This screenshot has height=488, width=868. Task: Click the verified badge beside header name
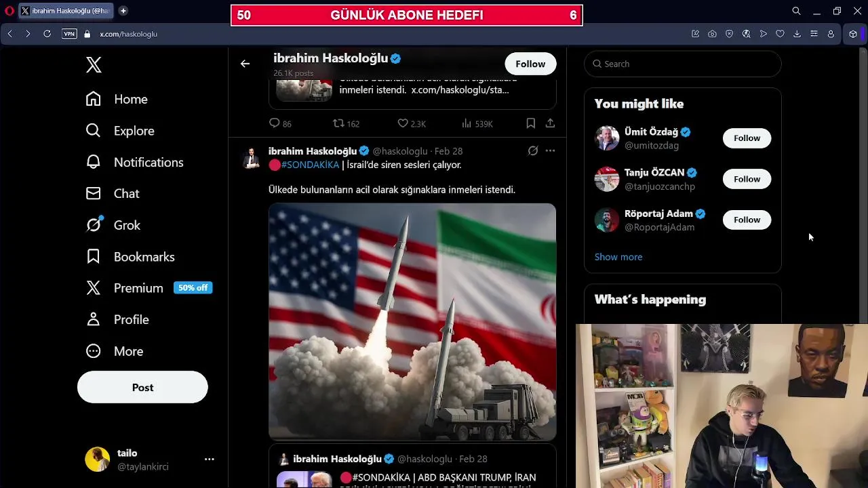pos(395,58)
